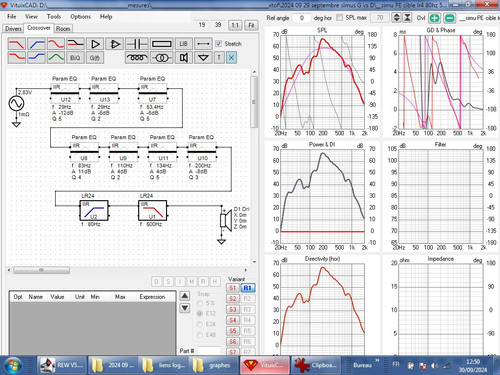The width and height of the screenshot is (500, 375).
Task: Open Clipboard app from the taskbar
Action: (x=316, y=365)
